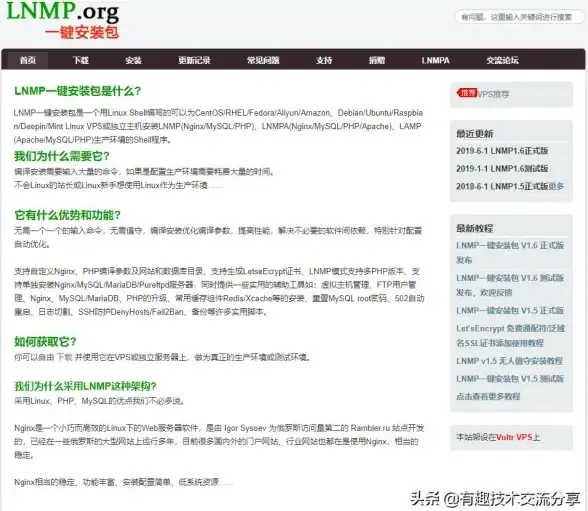Click the 最新教程 sidebar title

coord(474,228)
